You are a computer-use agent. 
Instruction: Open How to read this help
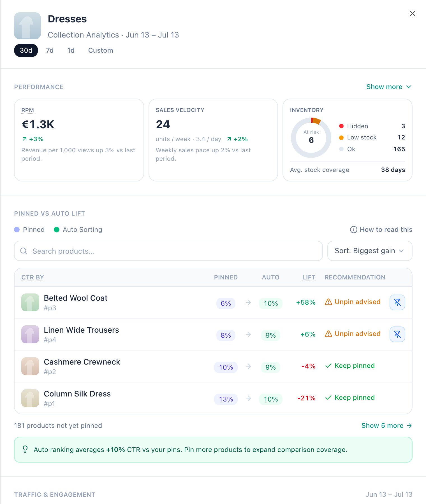[x=381, y=230]
